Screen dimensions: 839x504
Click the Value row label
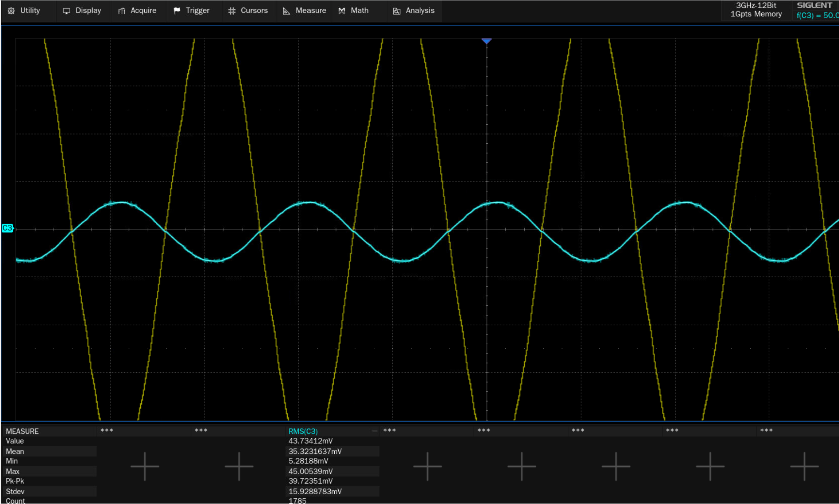pos(15,441)
